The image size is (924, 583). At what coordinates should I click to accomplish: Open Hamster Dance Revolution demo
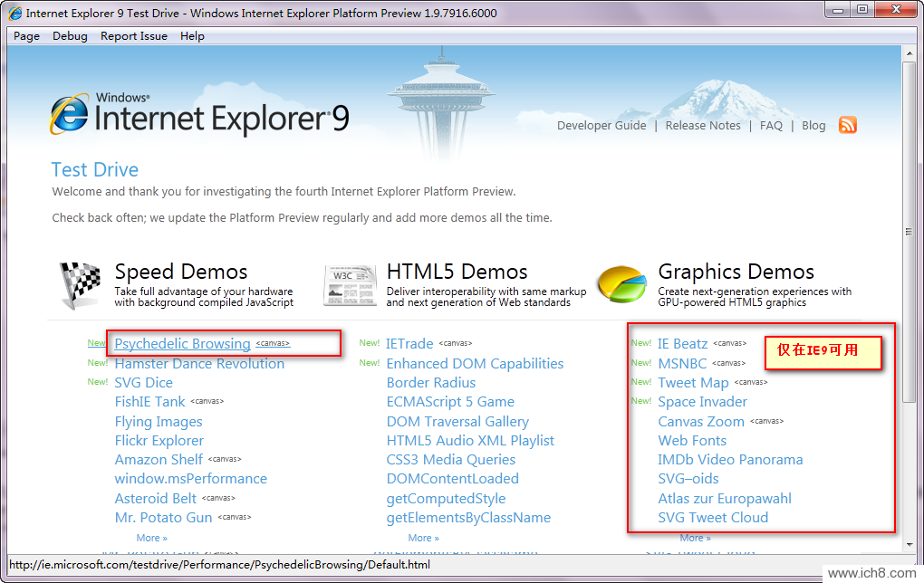tap(199, 363)
